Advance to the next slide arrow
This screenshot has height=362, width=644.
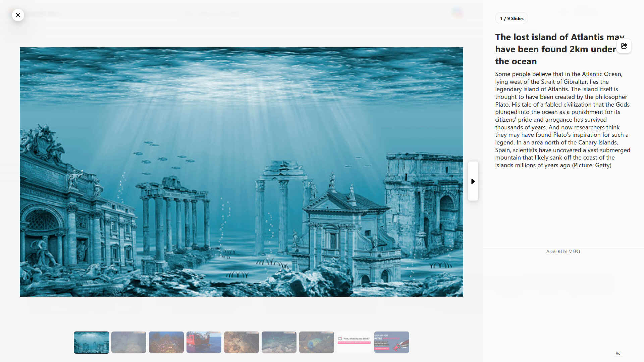pyautogui.click(x=473, y=181)
